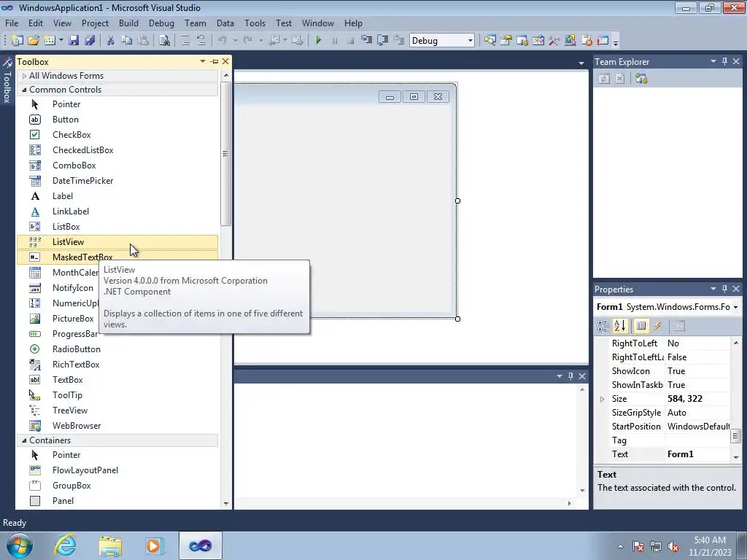Image resolution: width=747 pixels, height=560 pixels.
Task: Select the FlowLayoutPanel container item
Action: (x=117, y=470)
